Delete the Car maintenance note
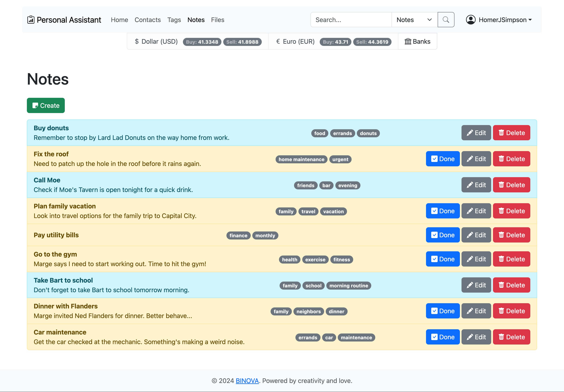Image resolution: width=564 pixels, height=392 pixels. [x=511, y=337]
